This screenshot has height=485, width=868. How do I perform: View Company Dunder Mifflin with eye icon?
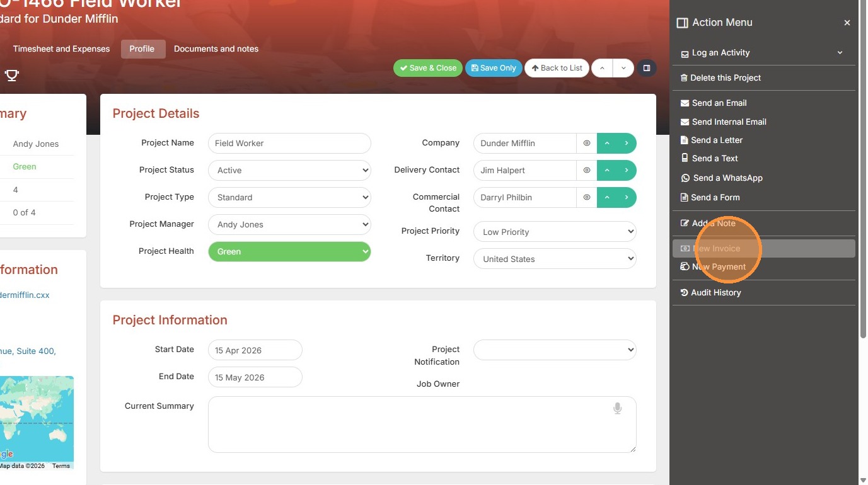click(x=587, y=143)
